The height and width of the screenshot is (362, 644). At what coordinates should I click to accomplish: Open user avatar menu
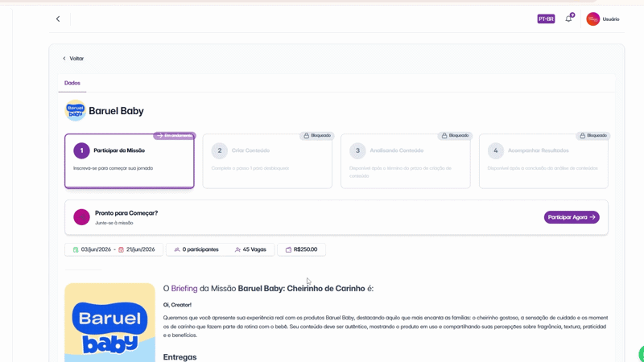click(592, 19)
